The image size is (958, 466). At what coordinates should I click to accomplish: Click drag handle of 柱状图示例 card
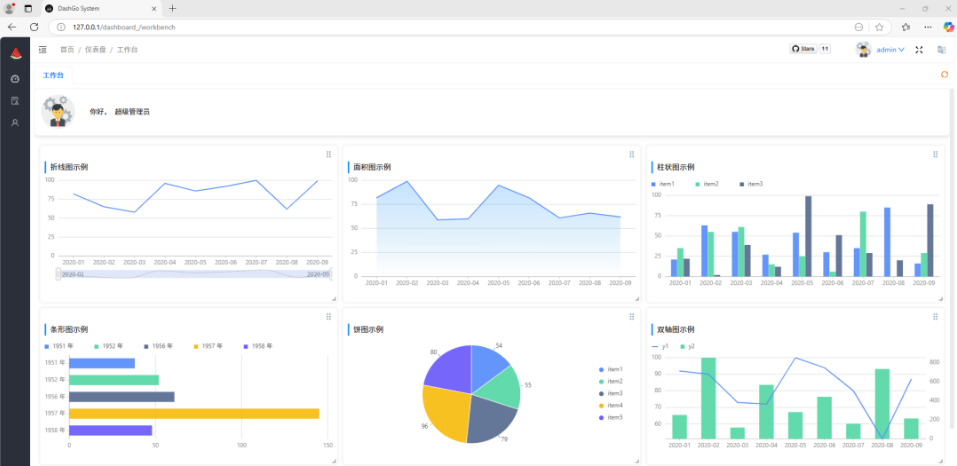(x=935, y=155)
